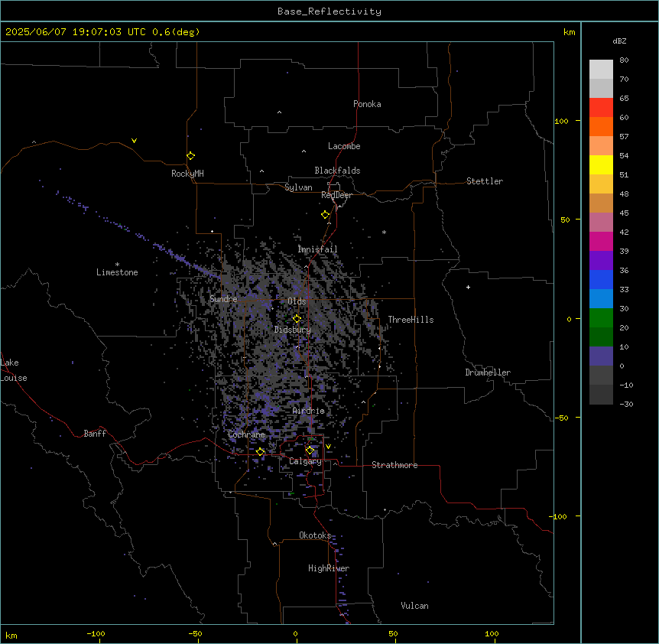659x644 pixels.
Task: Click the bright green 20-30 dBZ swatch
Action: pyautogui.click(x=601, y=318)
